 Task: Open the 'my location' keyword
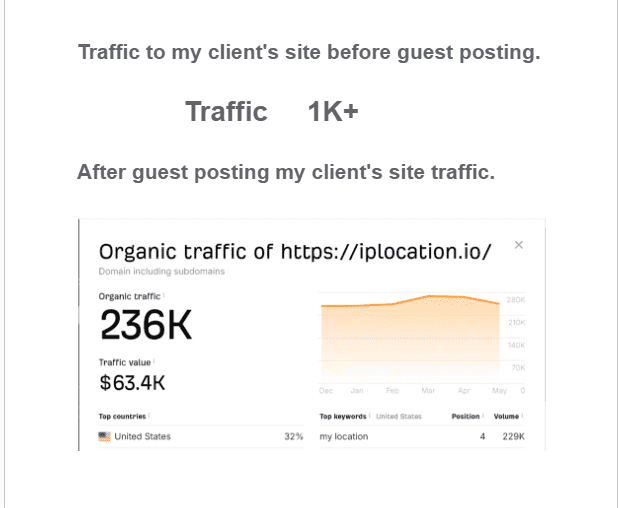(344, 436)
